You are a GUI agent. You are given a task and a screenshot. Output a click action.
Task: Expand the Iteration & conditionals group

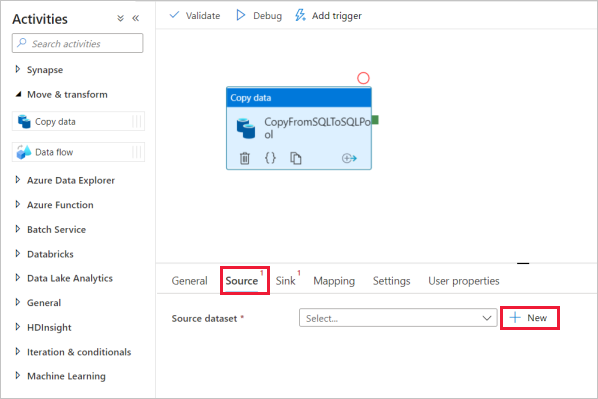pyautogui.click(x=18, y=351)
